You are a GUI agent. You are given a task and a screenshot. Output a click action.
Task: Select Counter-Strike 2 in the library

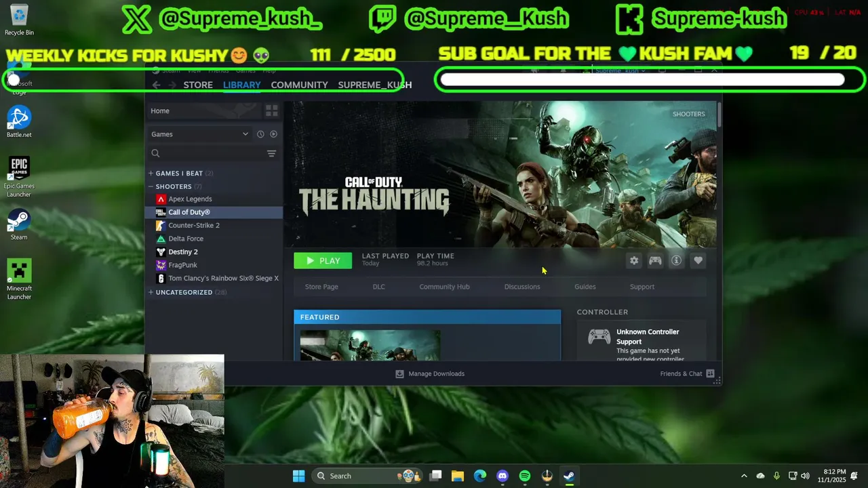coord(194,225)
